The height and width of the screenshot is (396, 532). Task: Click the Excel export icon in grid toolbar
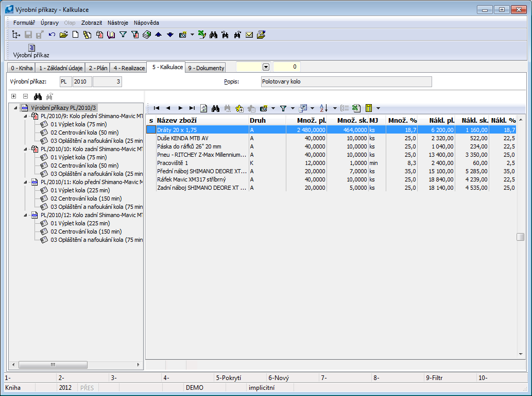[x=356, y=108]
